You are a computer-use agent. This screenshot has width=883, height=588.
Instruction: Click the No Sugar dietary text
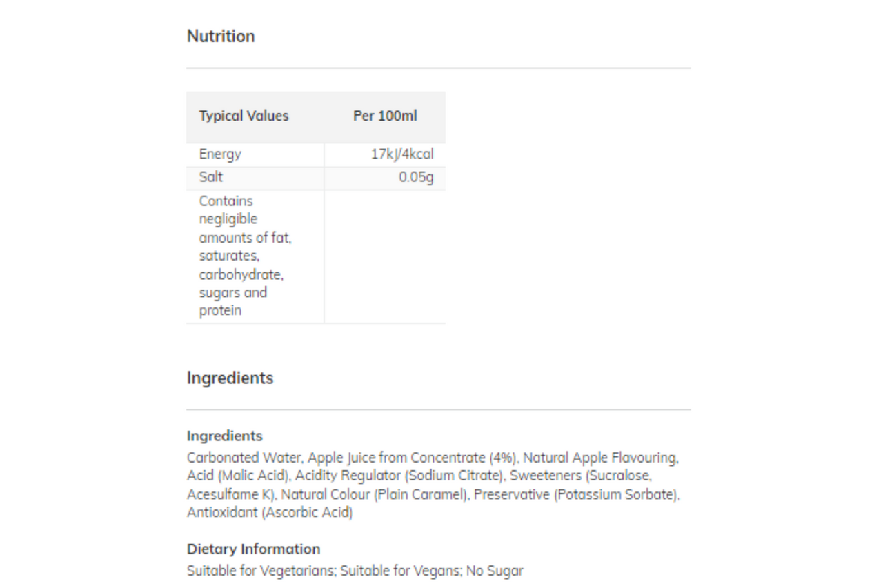coord(495,571)
